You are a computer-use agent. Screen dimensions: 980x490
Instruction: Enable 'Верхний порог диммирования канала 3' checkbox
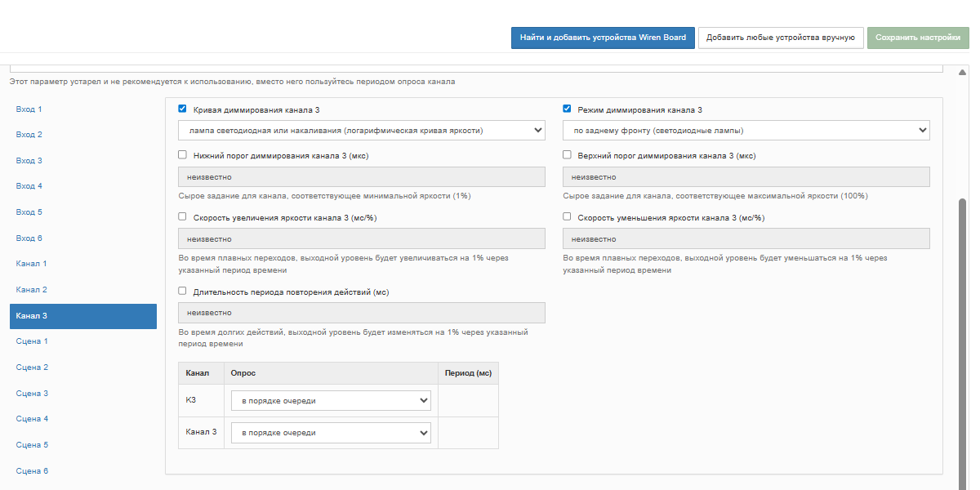568,154
